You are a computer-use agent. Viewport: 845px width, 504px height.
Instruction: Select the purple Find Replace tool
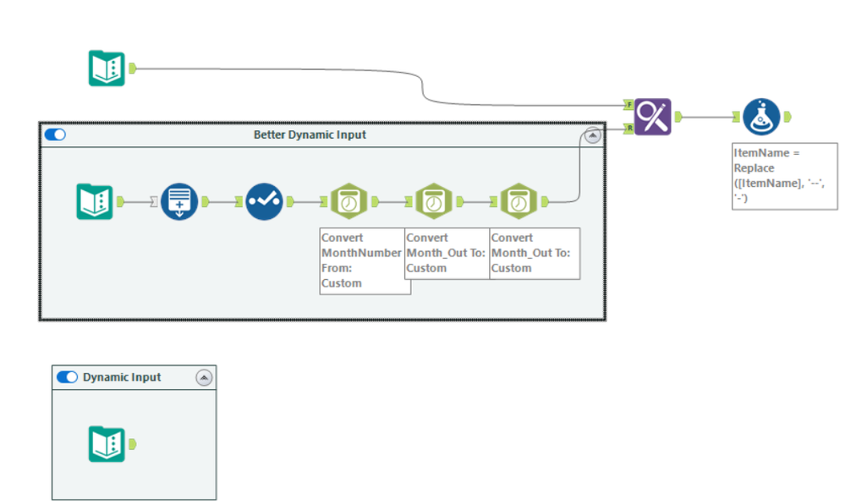pyautogui.click(x=653, y=117)
